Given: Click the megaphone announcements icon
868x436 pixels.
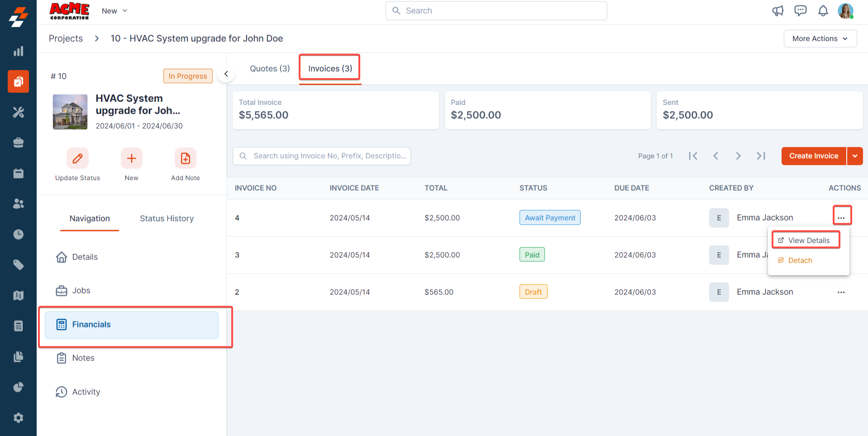Looking at the screenshot, I should coord(777,11).
